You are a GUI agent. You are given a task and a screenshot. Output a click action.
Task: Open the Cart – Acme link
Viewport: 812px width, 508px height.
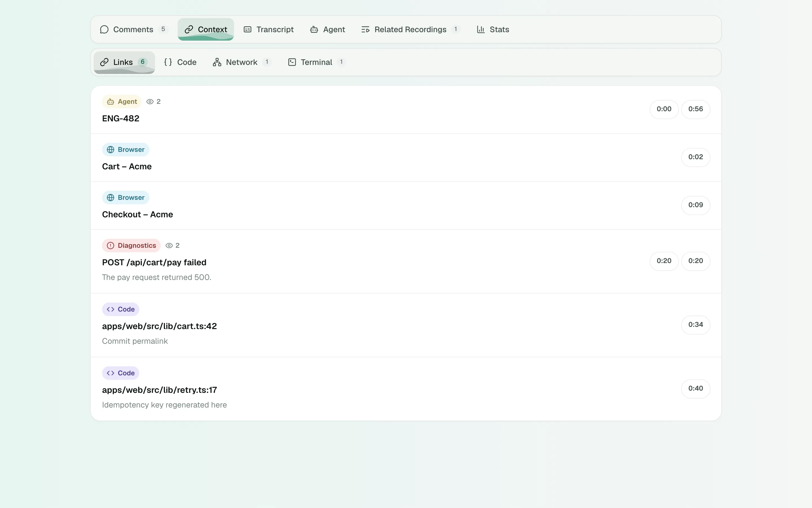coord(127,166)
